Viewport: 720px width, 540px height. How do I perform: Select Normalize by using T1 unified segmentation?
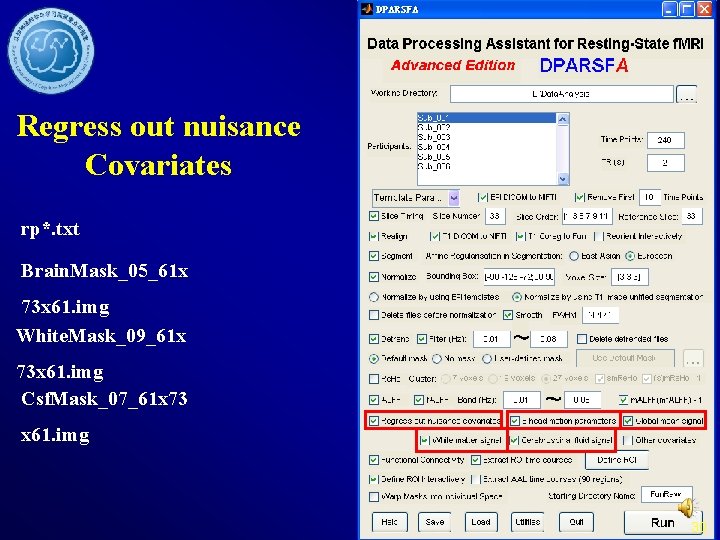517,297
